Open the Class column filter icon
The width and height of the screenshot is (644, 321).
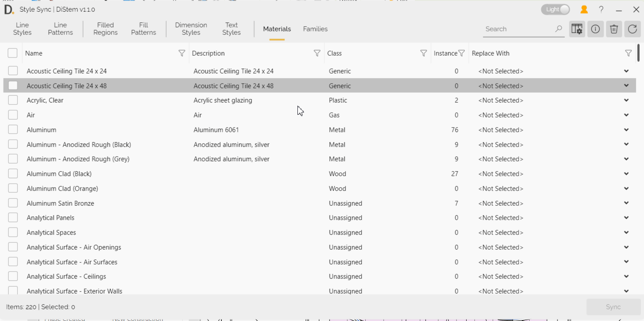pos(423,53)
